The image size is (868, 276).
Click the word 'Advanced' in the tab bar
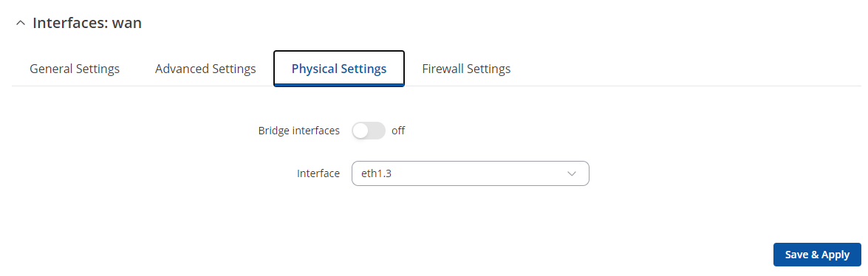pos(179,69)
